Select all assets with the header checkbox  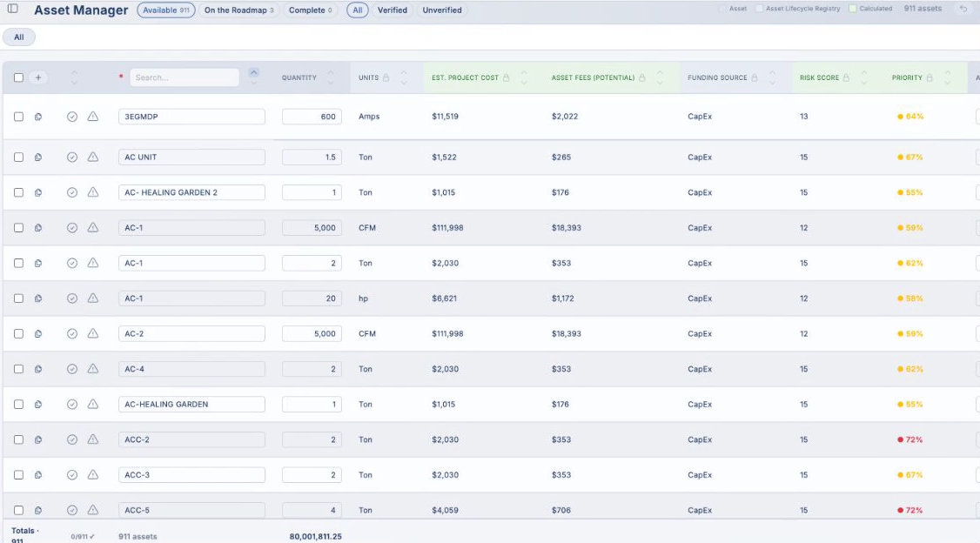pos(19,77)
